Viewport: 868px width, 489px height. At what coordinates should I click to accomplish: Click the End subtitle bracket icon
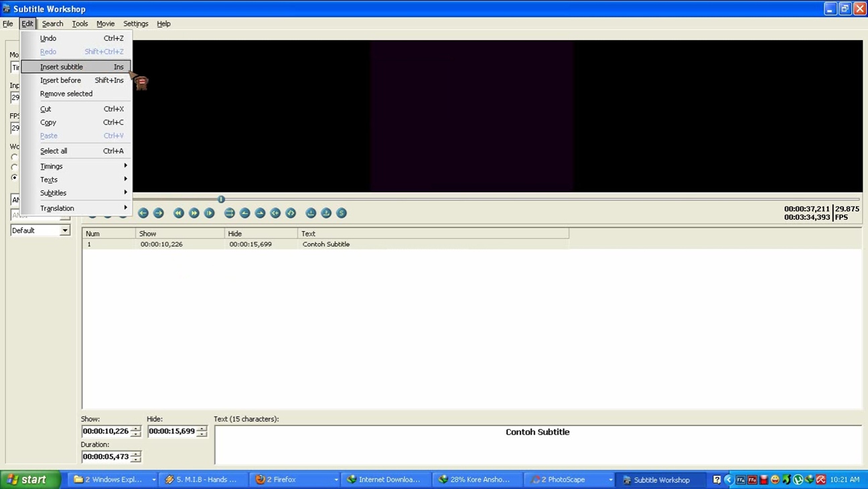tap(291, 213)
